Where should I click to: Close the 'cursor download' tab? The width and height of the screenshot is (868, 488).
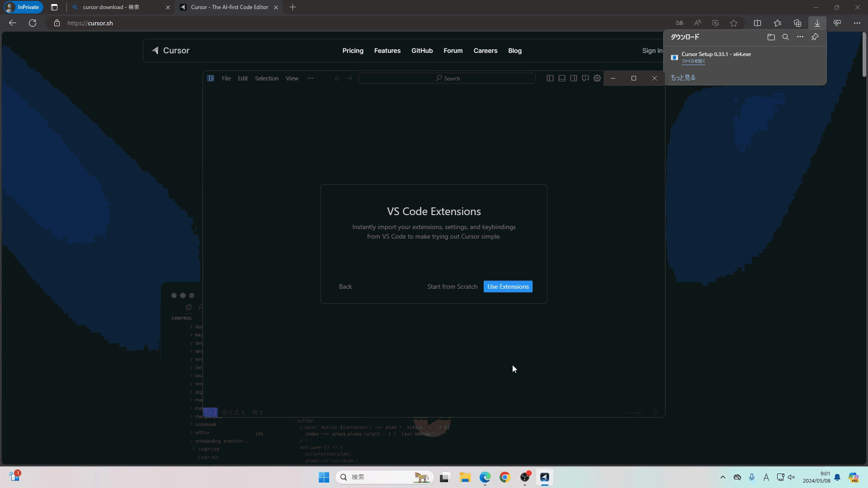tap(168, 7)
